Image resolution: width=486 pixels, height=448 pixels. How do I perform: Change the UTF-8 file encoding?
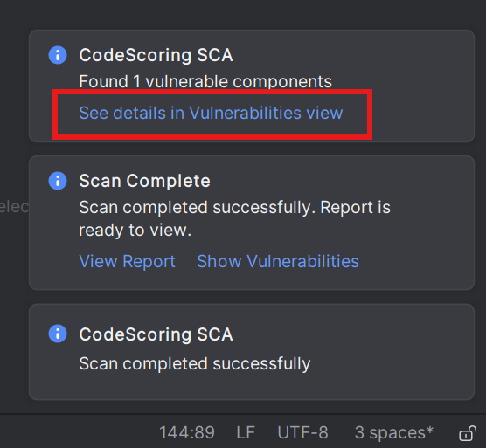click(302, 432)
